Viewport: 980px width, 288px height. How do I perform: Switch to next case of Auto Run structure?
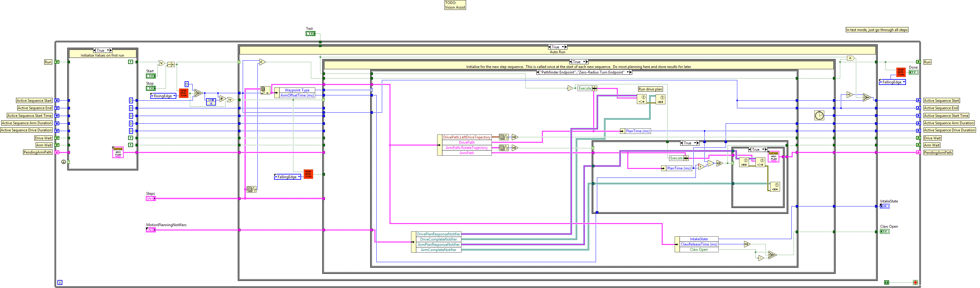point(566,47)
